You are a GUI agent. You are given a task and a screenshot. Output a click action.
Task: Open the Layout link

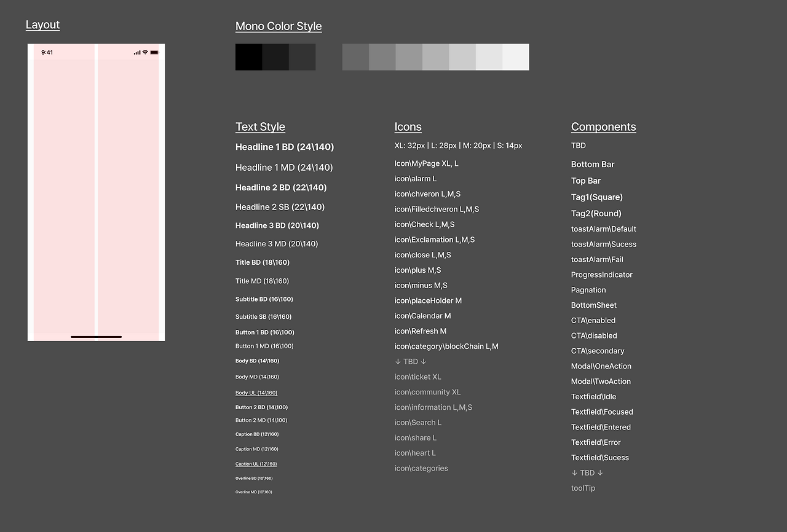tap(42, 25)
